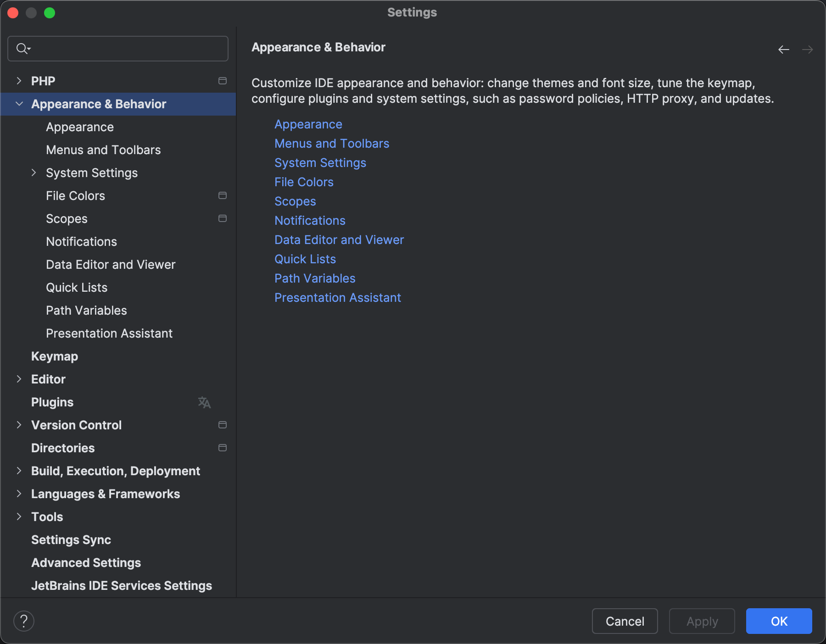826x644 pixels.
Task: Collapse the Appearance & Behavior section
Action: (19, 104)
